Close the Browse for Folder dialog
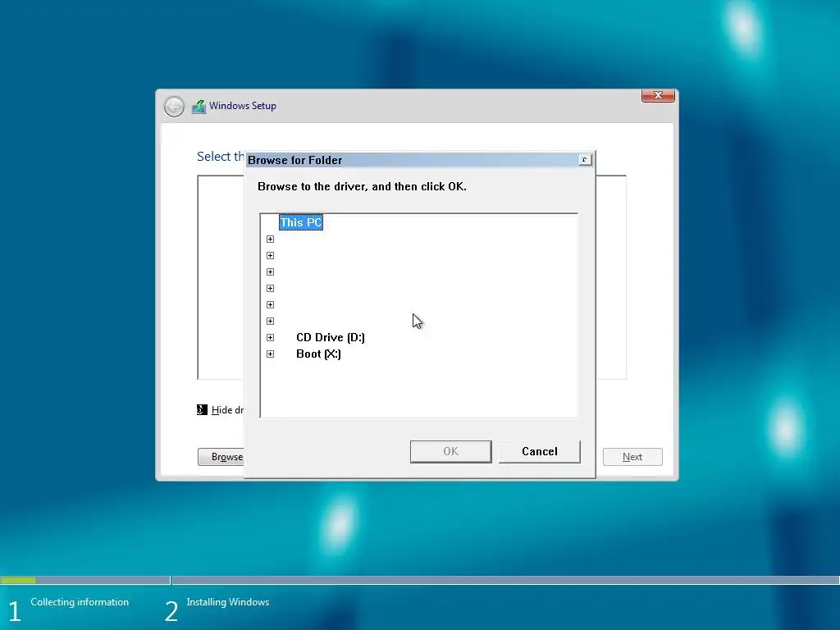840x630 pixels. click(584, 160)
